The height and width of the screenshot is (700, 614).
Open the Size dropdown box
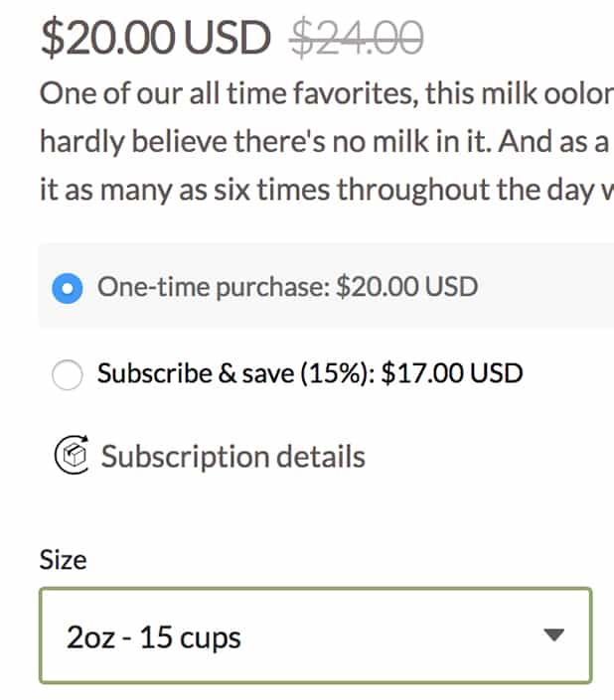coord(315,635)
